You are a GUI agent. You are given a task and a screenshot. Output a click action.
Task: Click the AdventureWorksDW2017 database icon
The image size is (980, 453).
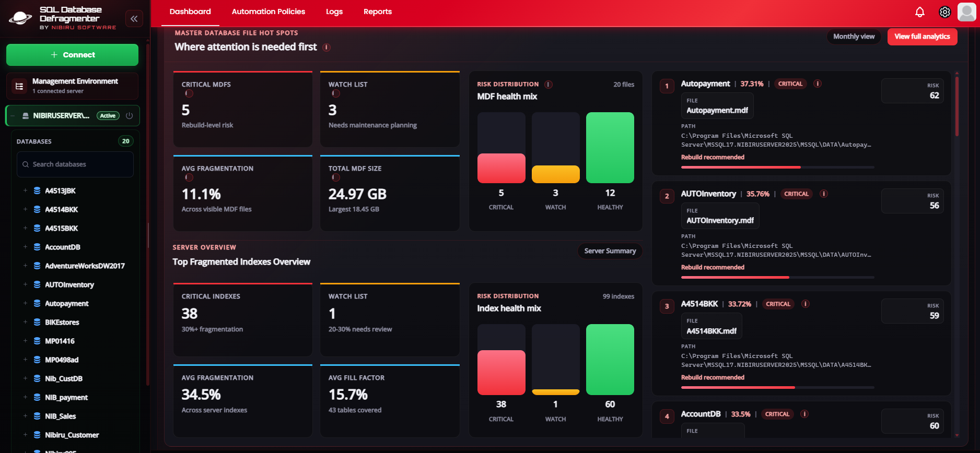37,266
